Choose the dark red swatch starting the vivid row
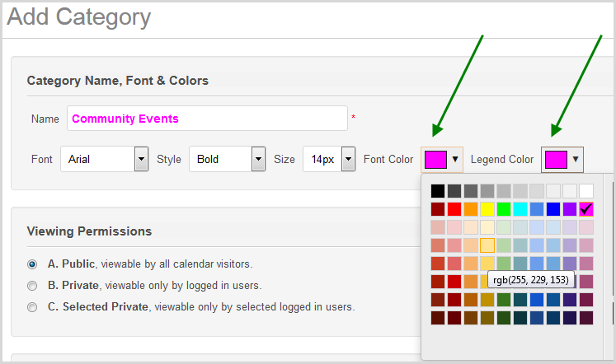 438,209
